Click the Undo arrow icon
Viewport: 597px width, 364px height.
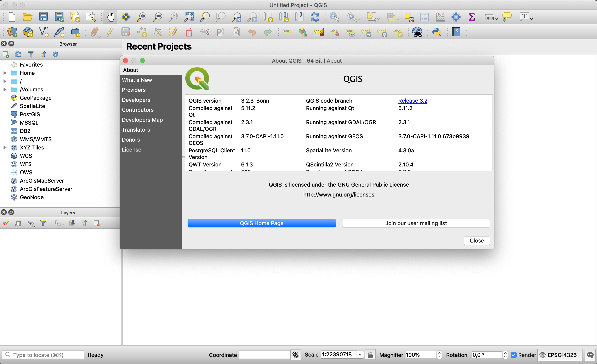(252, 32)
